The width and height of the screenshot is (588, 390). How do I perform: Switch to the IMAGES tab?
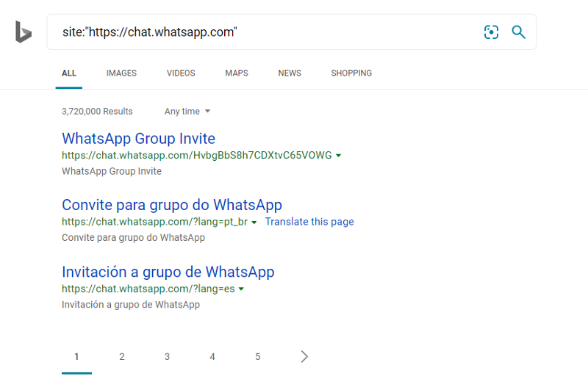click(x=121, y=73)
